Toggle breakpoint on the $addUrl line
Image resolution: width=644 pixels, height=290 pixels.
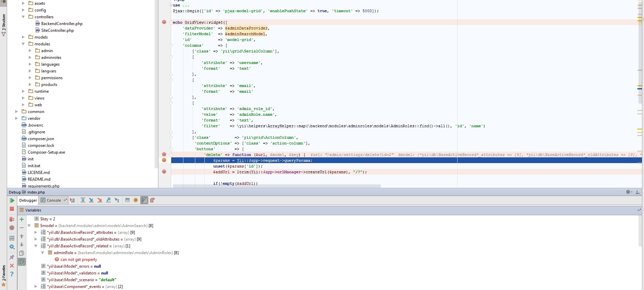click(164, 172)
